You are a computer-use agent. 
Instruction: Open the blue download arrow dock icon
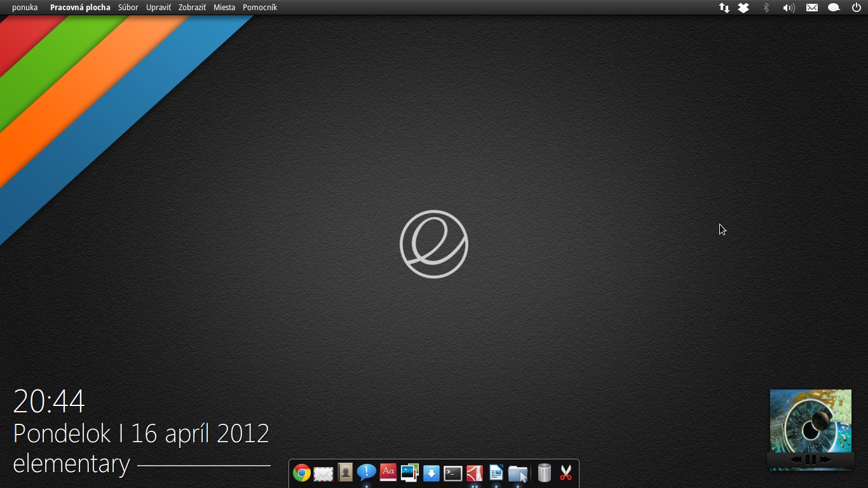click(x=431, y=473)
